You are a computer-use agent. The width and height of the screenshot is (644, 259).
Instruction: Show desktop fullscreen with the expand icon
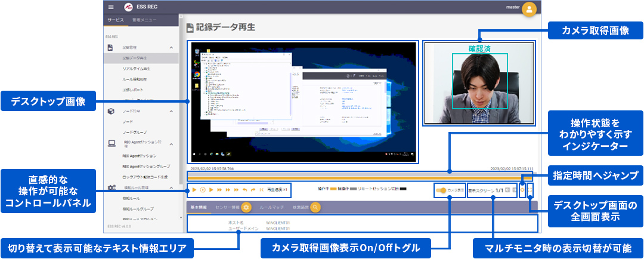(x=530, y=190)
